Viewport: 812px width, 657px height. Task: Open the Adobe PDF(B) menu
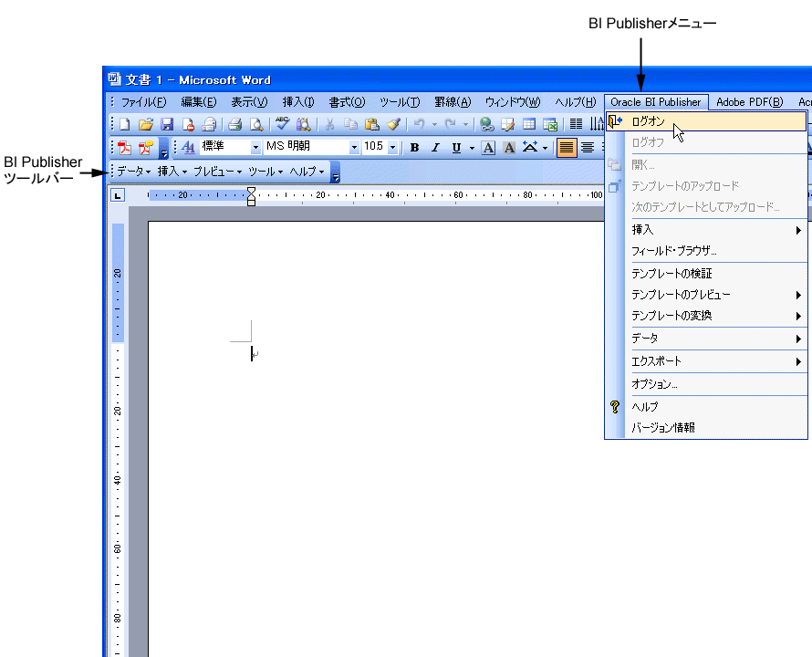click(x=749, y=102)
